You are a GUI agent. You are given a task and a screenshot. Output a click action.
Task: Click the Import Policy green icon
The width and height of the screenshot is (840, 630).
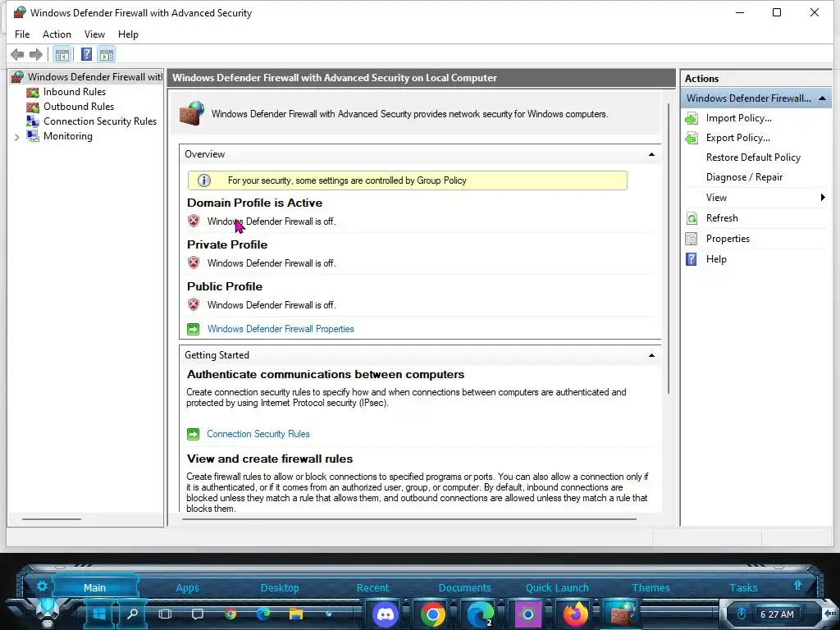tap(692, 118)
